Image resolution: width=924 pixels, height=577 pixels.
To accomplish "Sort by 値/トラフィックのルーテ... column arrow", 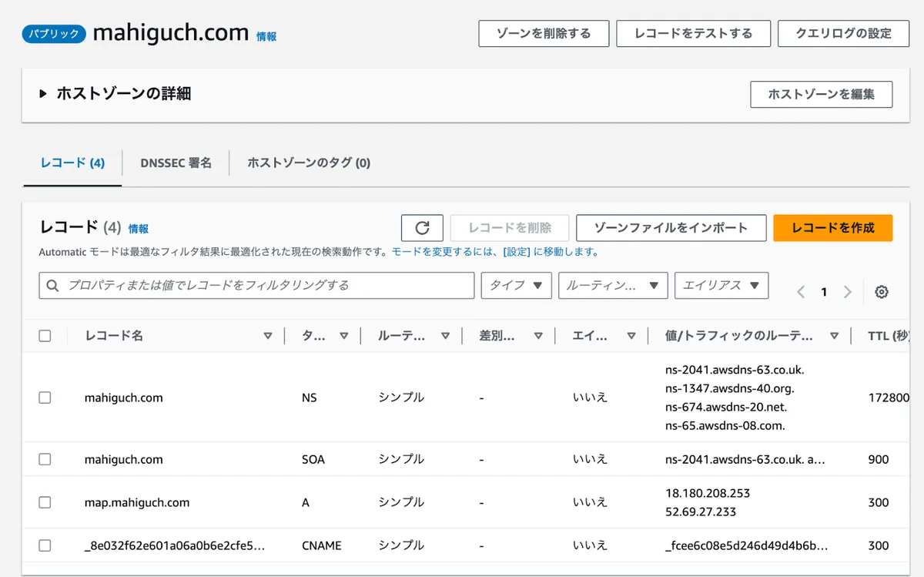I will click(834, 336).
